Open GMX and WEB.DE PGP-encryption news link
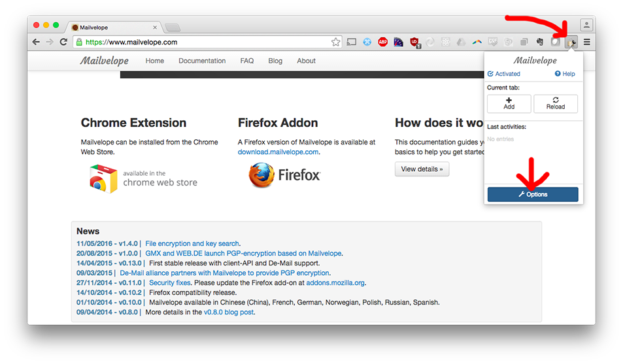623x364 pixels. (x=243, y=254)
